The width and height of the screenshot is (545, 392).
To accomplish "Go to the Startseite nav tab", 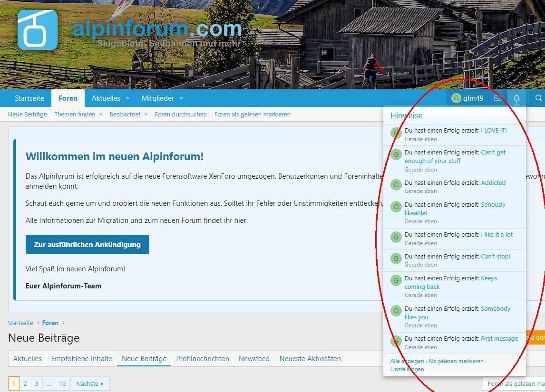I will [29, 98].
